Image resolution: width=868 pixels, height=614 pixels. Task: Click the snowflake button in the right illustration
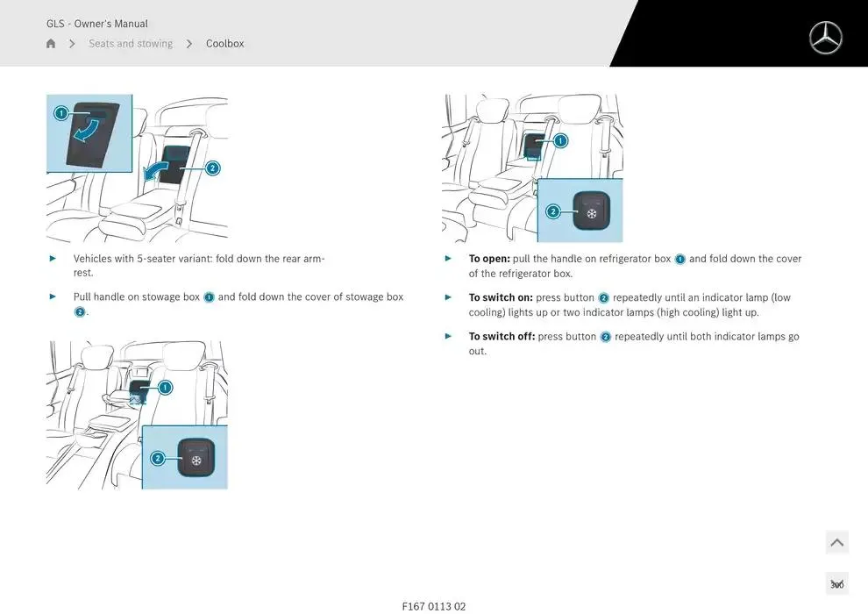point(591,212)
